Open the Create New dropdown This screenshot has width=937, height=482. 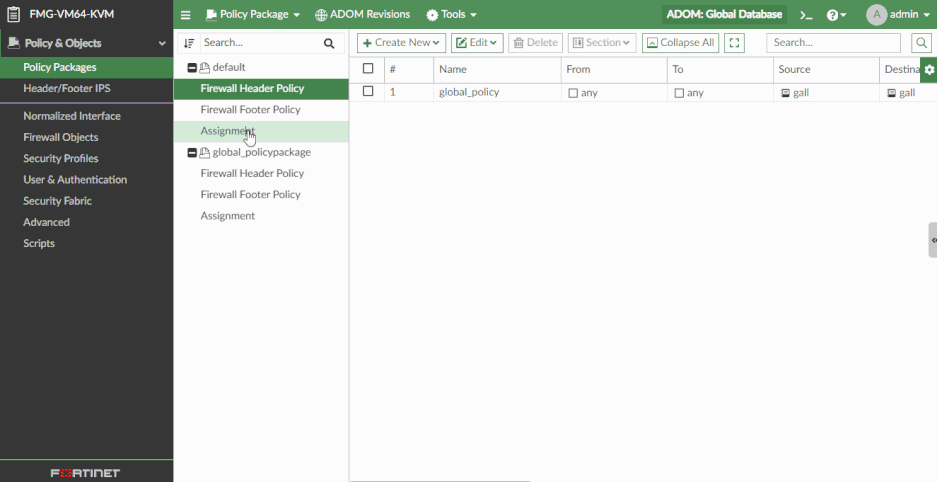click(402, 43)
